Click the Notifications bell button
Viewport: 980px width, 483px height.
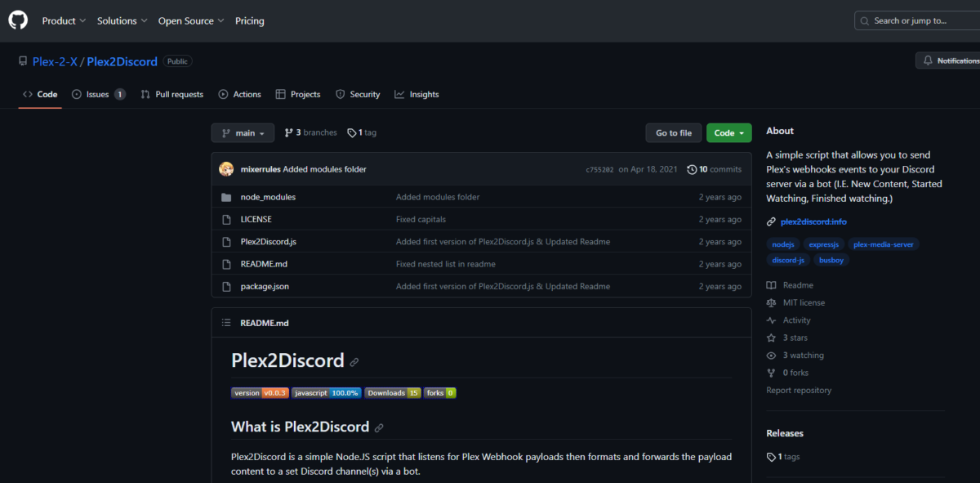point(948,60)
